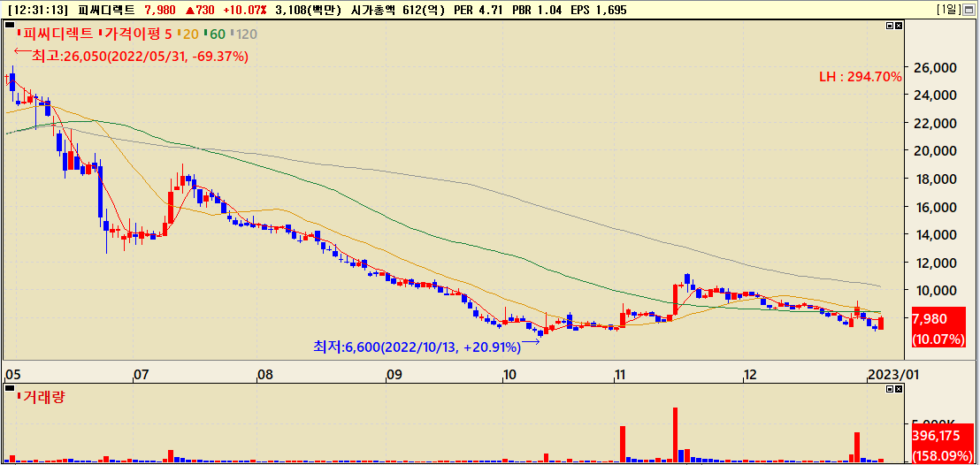
Task: Click the EPS 1,695 header value
Action: 599,10
